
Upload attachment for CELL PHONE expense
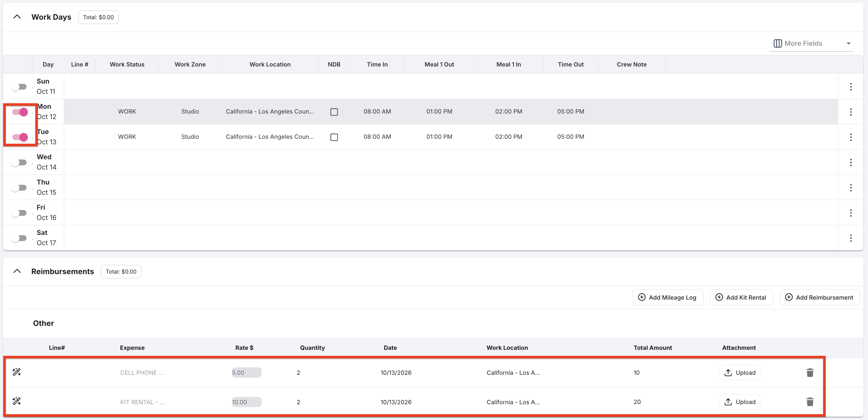click(x=740, y=372)
